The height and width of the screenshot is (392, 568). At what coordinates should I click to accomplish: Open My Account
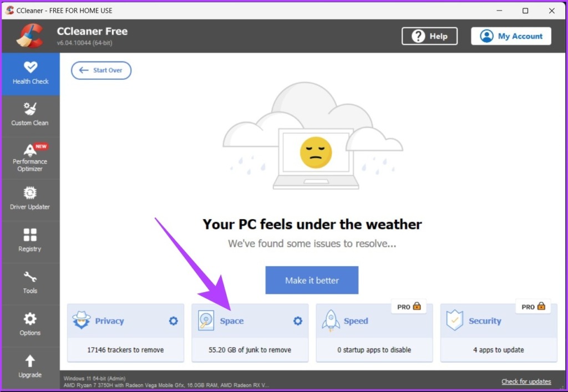tap(511, 36)
